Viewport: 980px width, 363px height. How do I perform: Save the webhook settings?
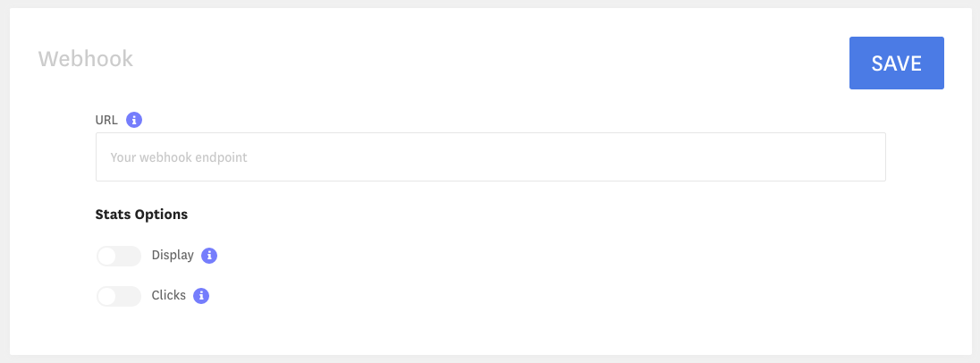[896, 63]
